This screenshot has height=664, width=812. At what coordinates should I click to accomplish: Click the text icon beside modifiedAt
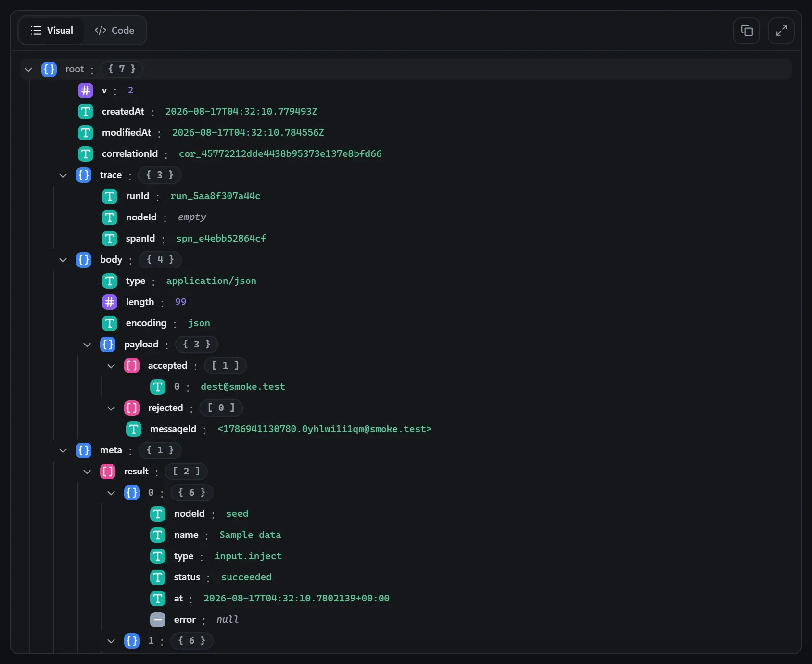pos(86,133)
